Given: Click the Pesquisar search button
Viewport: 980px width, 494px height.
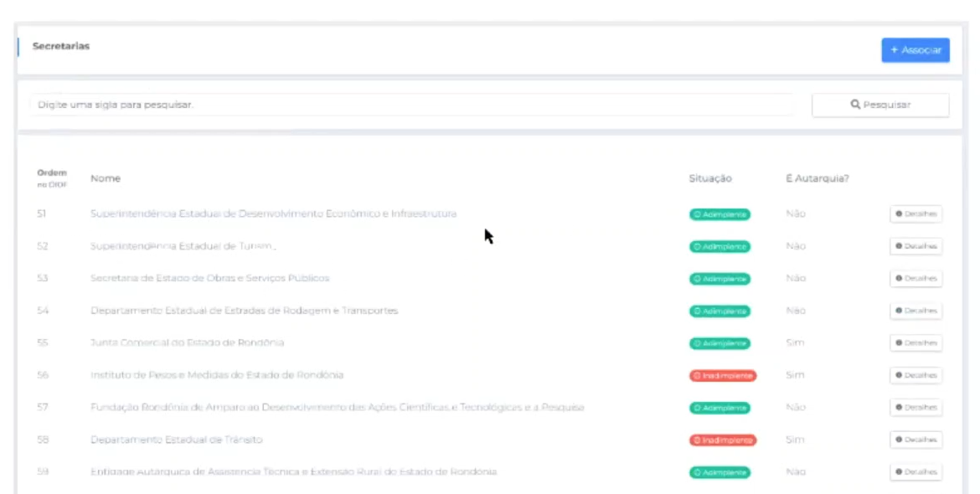Looking at the screenshot, I should point(880,105).
